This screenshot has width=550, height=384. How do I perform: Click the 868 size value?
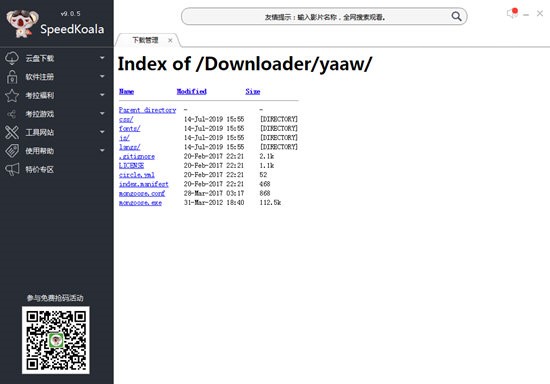[265, 193]
